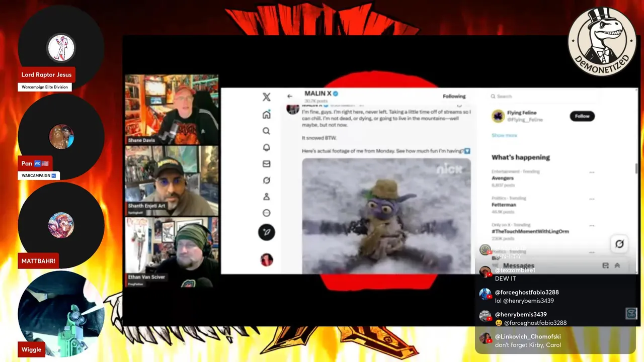
Task: Open Grok icon in X sidebar
Action: coord(266,180)
